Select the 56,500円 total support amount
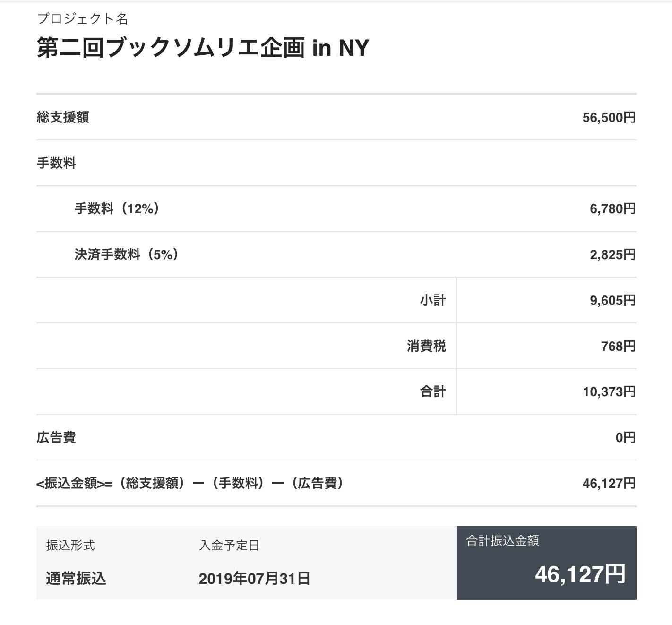672x625 pixels. [x=609, y=117]
